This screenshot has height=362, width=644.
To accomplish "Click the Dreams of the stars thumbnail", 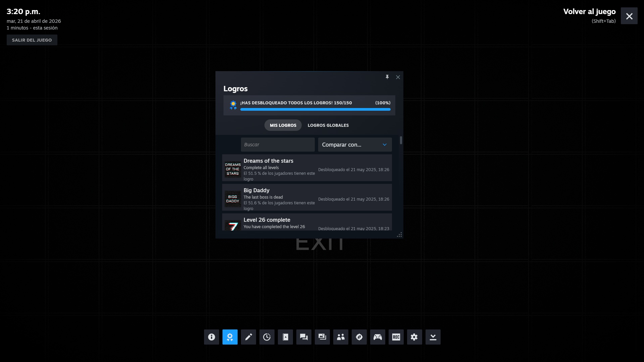I will pos(233,169).
